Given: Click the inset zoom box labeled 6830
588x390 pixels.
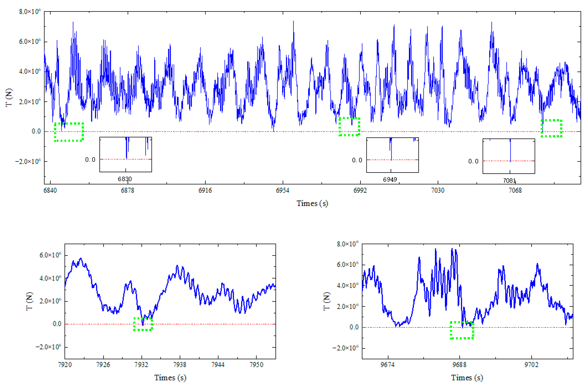Looking at the screenshot, I should [125, 154].
